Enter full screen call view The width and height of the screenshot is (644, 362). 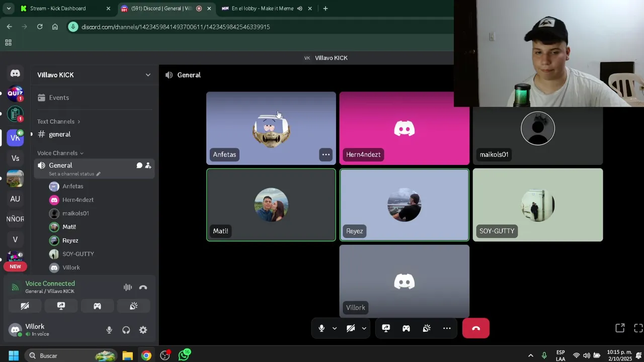[638, 328]
